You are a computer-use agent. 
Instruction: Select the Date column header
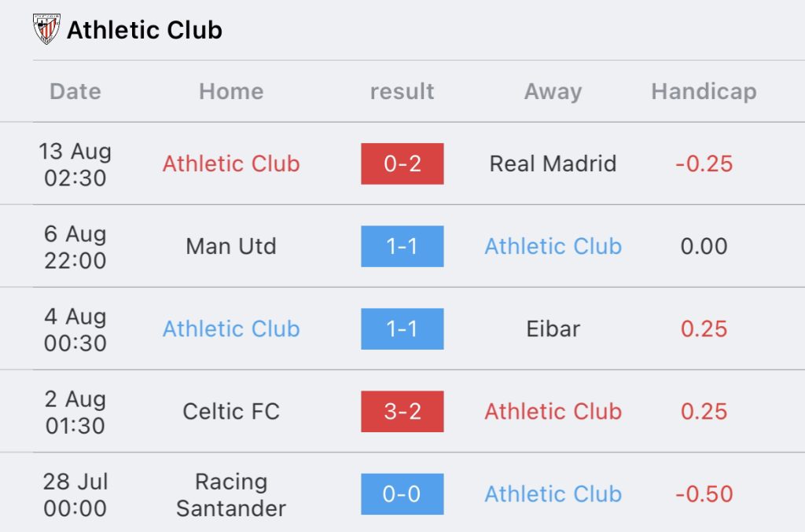click(x=75, y=92)
